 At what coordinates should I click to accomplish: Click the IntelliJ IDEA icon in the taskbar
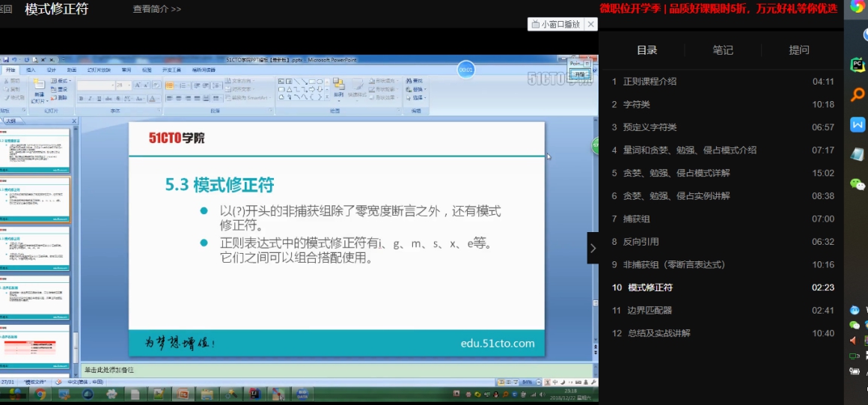(x=254, y=395)
